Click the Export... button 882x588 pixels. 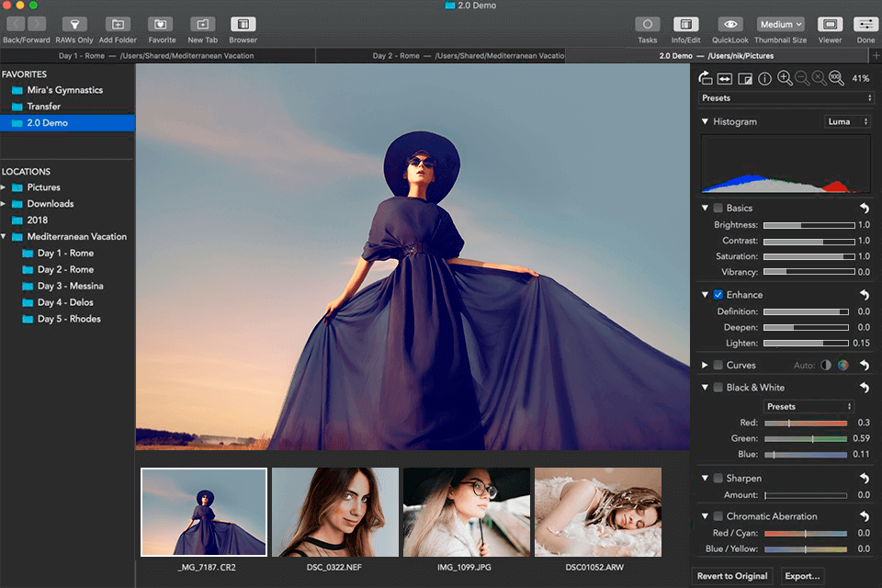coord(802,576)
